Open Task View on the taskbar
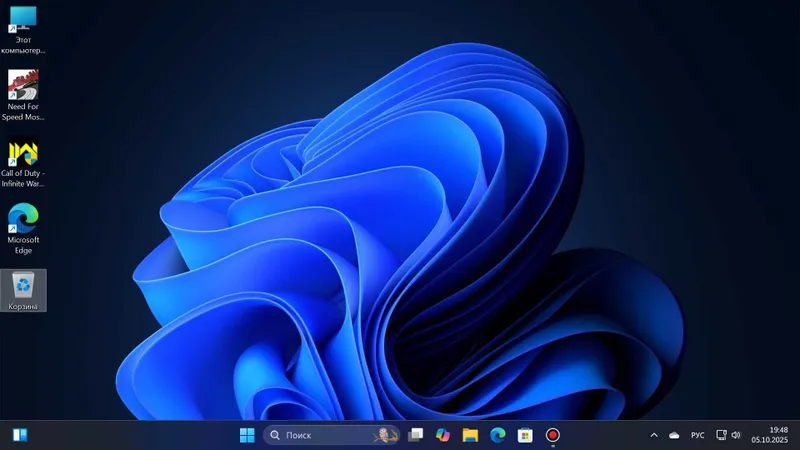This screenshot has width=800, height=450. (416, 435)
